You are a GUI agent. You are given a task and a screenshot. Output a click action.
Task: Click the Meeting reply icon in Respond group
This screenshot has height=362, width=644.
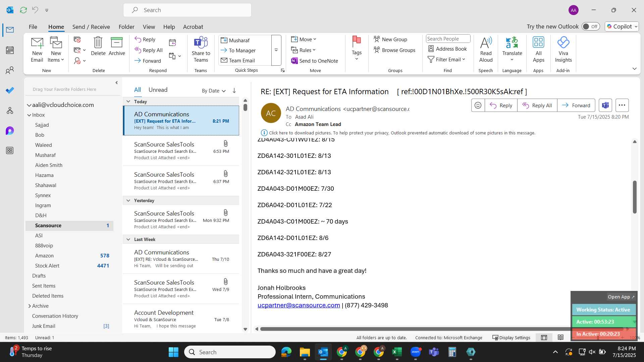tap(172, 43)
